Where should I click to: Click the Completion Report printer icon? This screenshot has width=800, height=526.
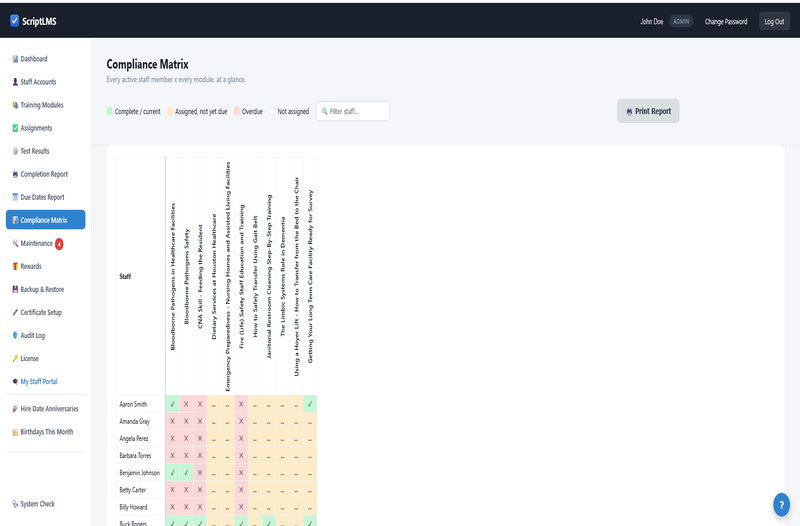15,174
